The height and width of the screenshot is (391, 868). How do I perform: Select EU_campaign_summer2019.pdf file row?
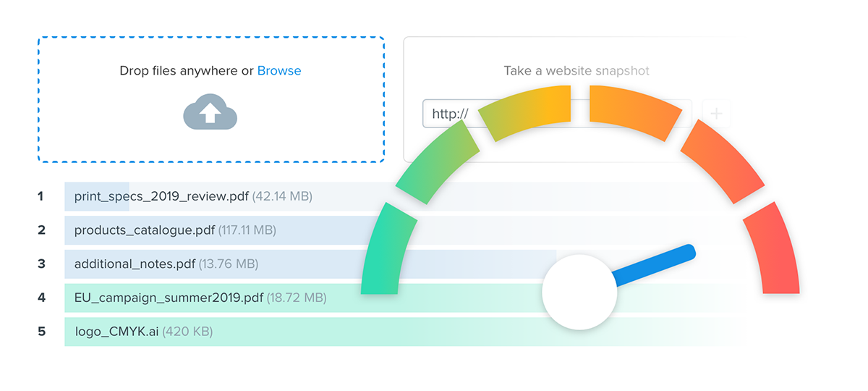[x=200, y=298]
